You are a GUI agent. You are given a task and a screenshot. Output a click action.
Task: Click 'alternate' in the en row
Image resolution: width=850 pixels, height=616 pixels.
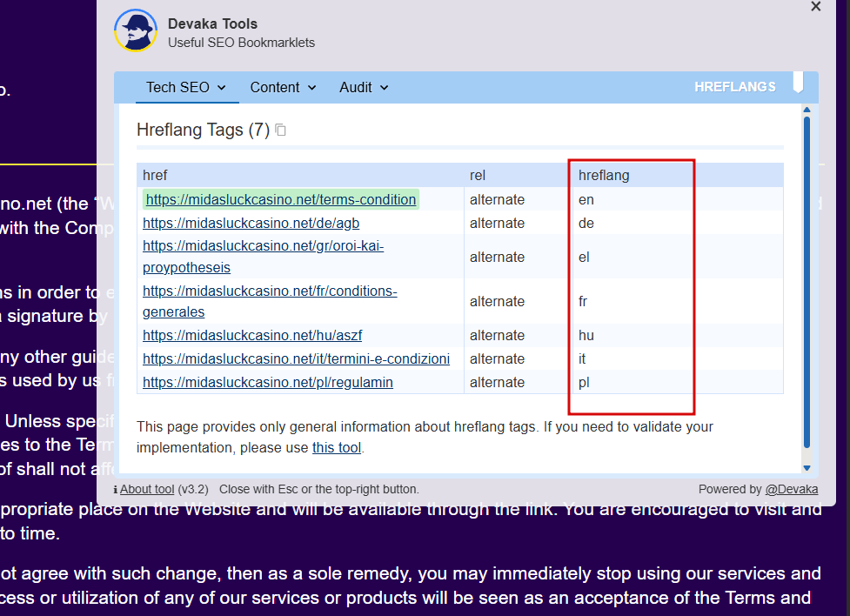[497, 199]
